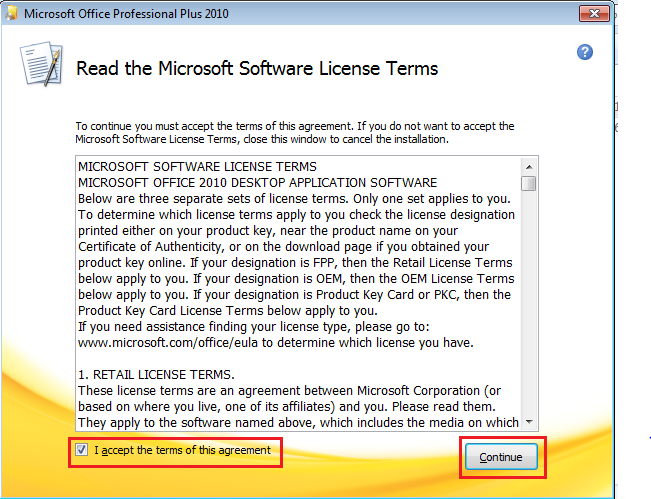Click the Office installer icon in title bar
Image resolution: width=651 pixels, height=499 pixels.
(x=11, y=13)
